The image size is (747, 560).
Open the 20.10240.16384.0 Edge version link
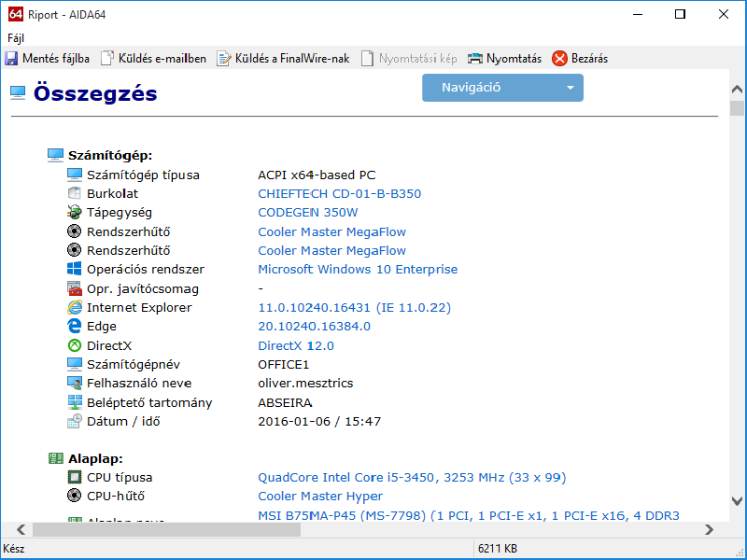click(x=314, y=326)
